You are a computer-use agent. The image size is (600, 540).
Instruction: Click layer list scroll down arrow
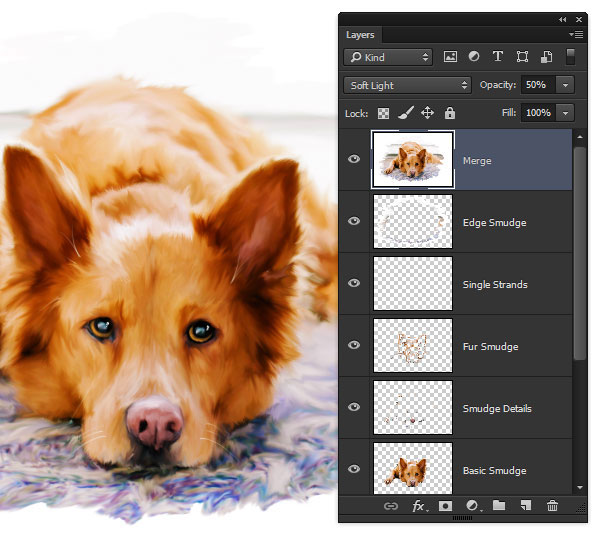click(580, 488)
